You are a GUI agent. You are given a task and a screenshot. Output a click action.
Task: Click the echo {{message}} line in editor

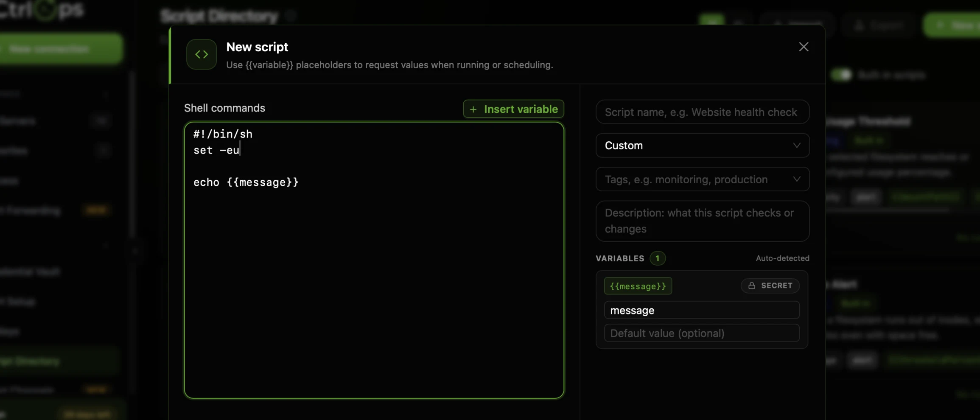click(x=246, y=182)
